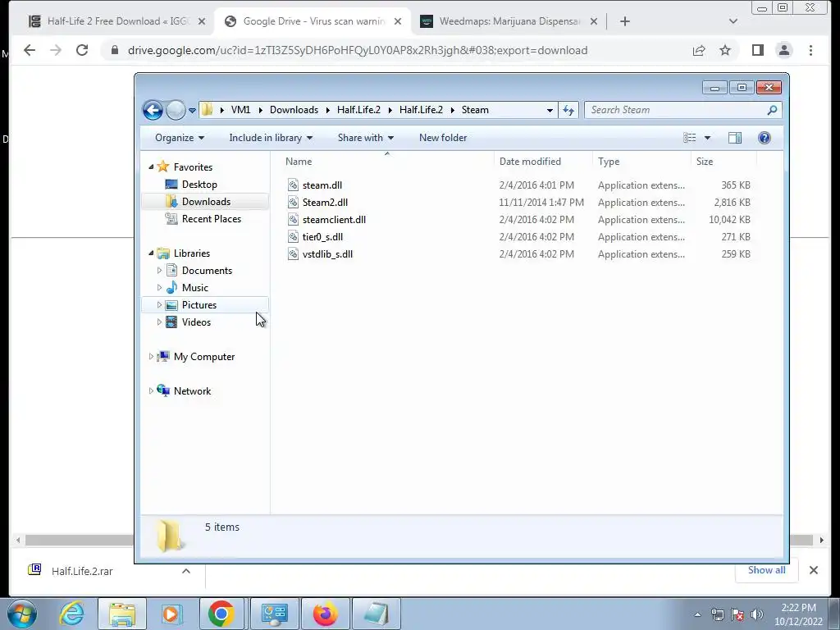Click the share page icon in Chrome

pos(699,50)
